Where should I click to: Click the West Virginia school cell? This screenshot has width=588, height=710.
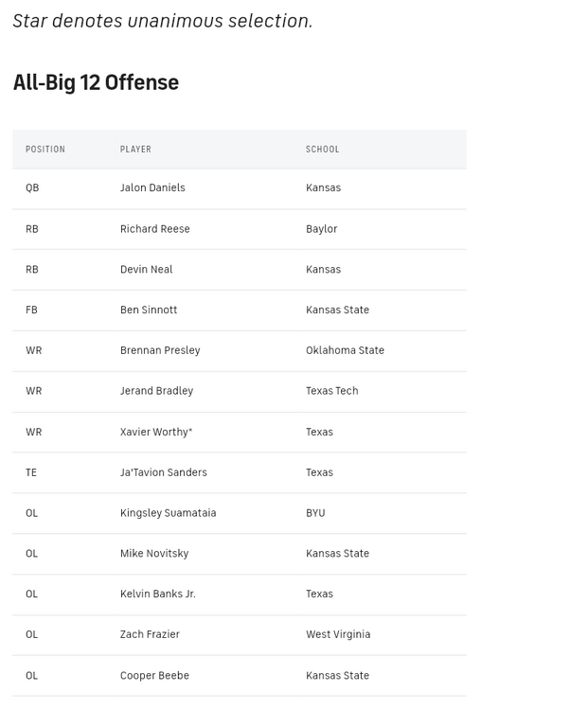pyautogui.click(x=338, y=634)
